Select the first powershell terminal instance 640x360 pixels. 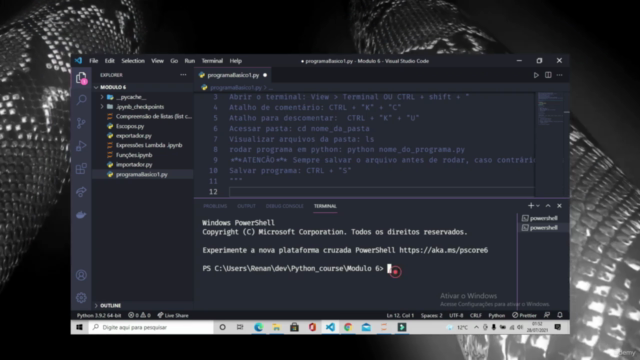pyautogui.click(x=540, y=218)
